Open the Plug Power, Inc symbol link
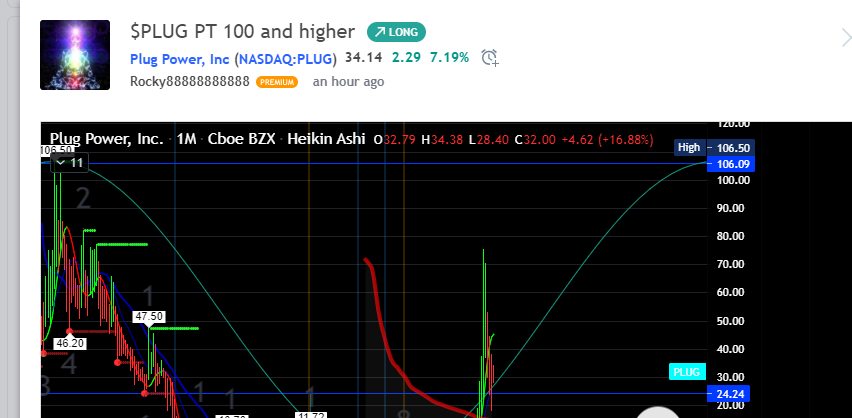The image size is (852, 418). pos(180,59)
